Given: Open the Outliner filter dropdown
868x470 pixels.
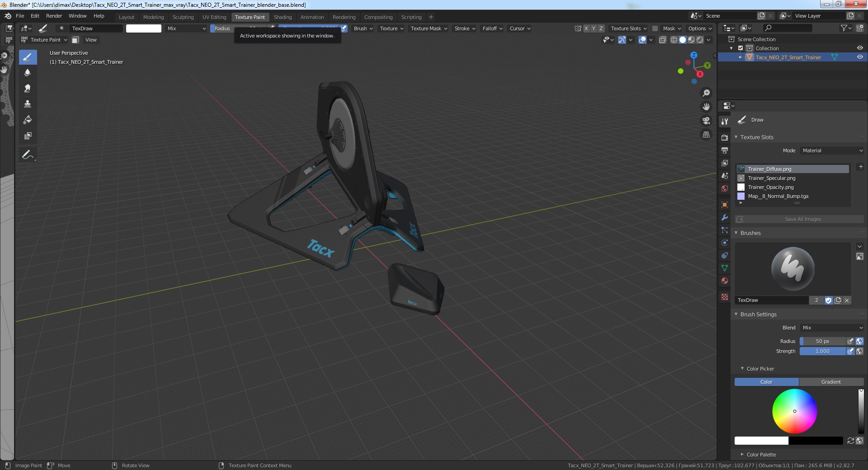Looking at the screenshot, I should click(846, 28).
